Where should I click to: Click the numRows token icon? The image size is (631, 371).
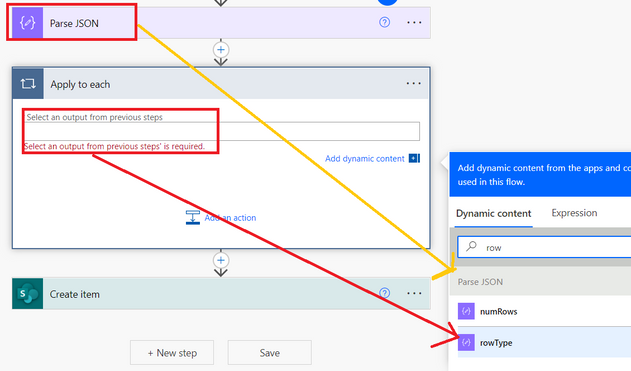click(466, 311)
